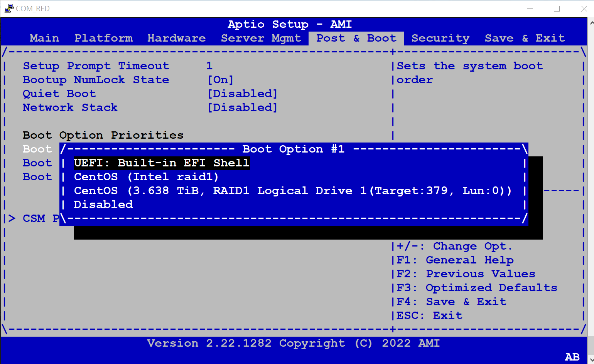The image size is (594, 364).
Task: Select the Security tab
Action: pos(440,38)
